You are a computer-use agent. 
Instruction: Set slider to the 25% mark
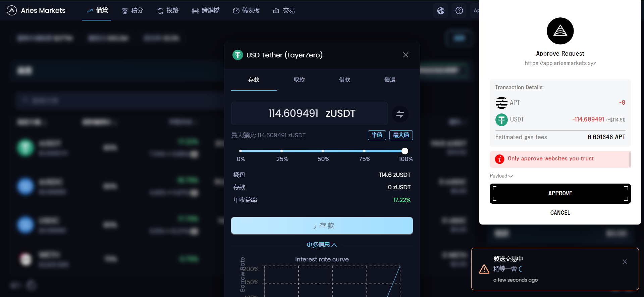coord(282,151)
